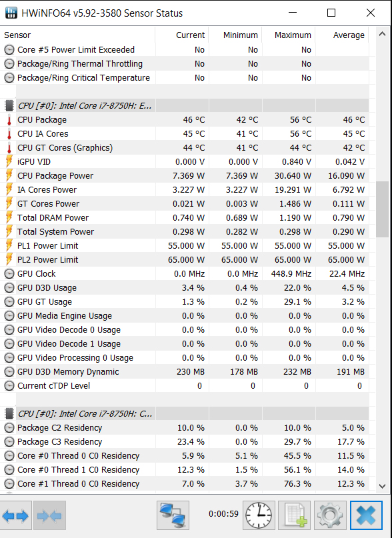Screen dimensions: 392x538
Task: Reset the elapsed time clock icon
Action: 259,515
